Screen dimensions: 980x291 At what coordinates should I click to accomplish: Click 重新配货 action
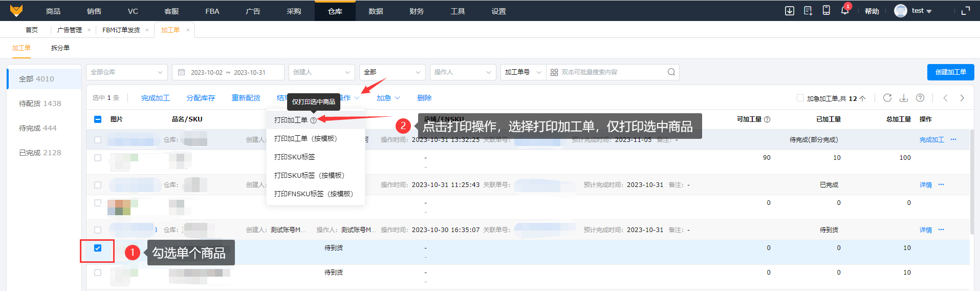coord(246,98)
